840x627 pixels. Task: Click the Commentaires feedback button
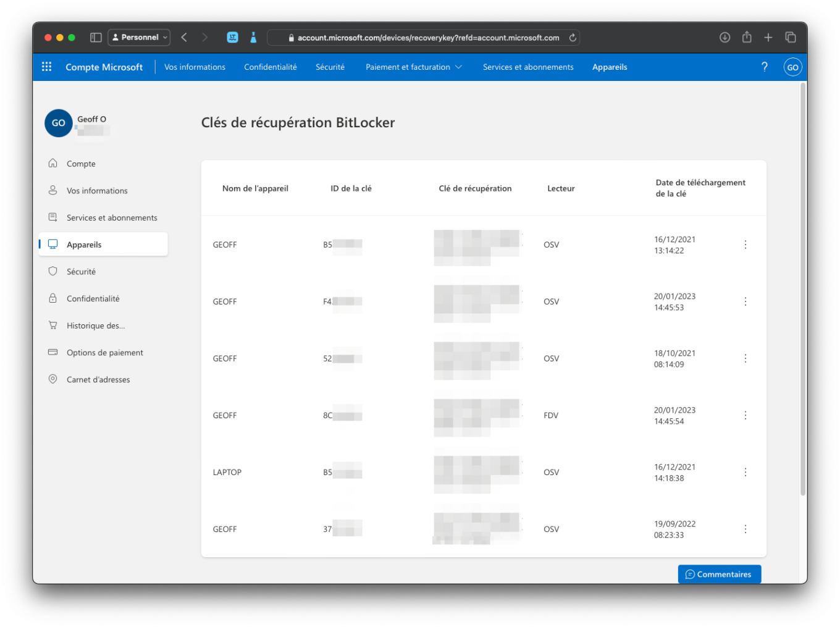720,574
